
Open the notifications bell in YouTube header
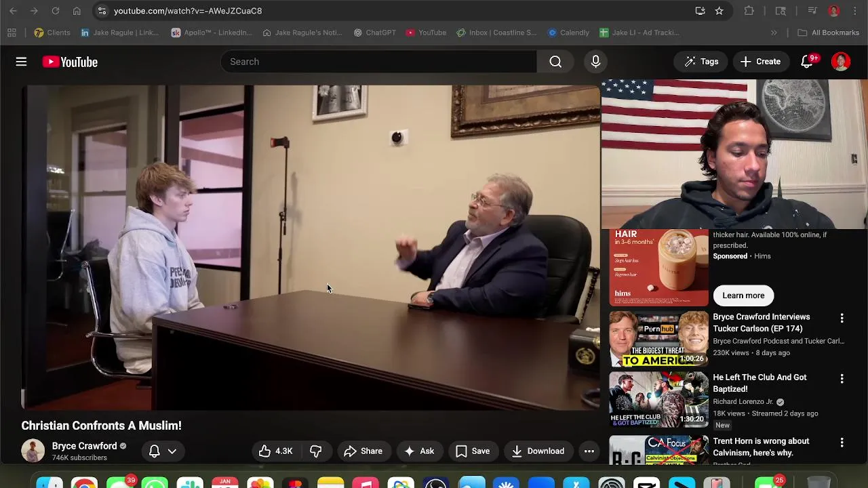click(806, 62)
